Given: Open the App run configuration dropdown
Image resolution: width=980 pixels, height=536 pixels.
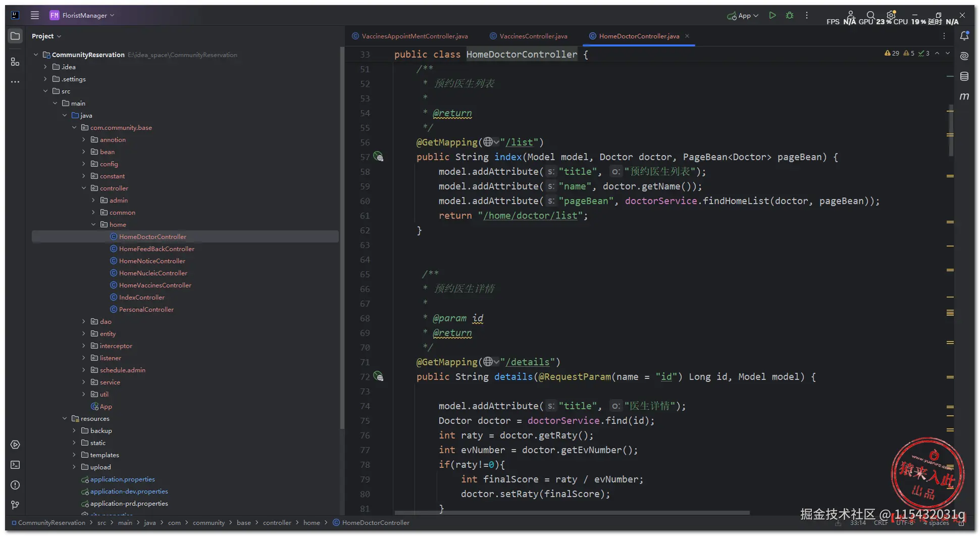Looking at the screenshot, I should click(743, 16).
